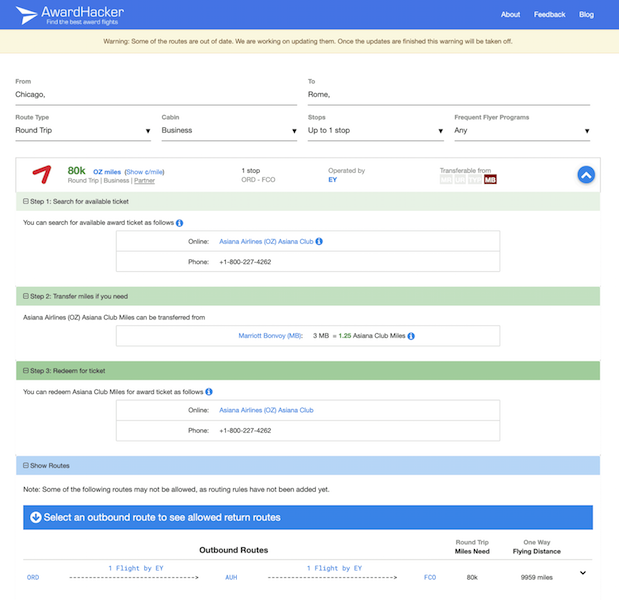Expand the ORD-AUH-FCO route row chevron
Image resolution: width=619 pixels, height=600 pixels.
pos(583,573)
